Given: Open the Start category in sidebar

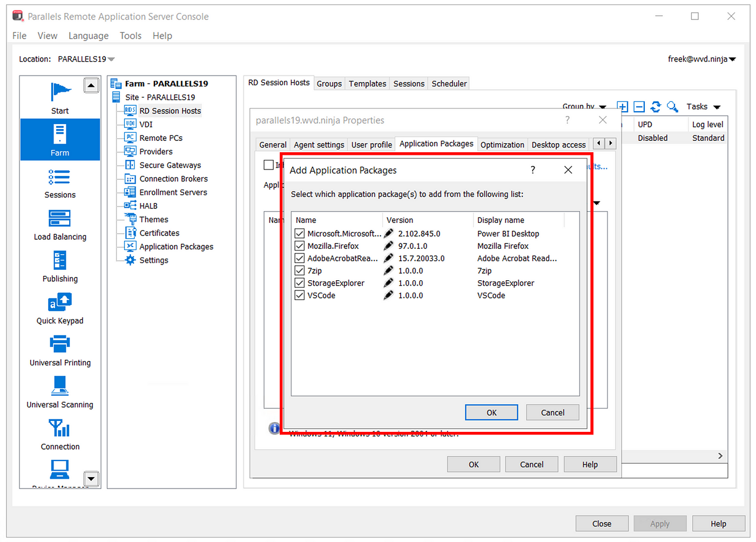Looking at the screenshot, I should tap(60, 98).
